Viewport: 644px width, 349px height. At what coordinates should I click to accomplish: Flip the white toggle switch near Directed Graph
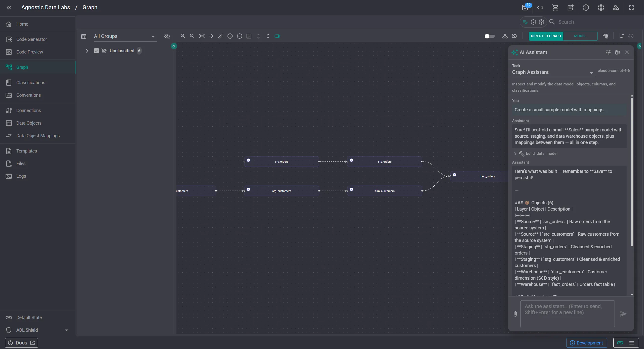pyautogui.click(x=490, y=36)
